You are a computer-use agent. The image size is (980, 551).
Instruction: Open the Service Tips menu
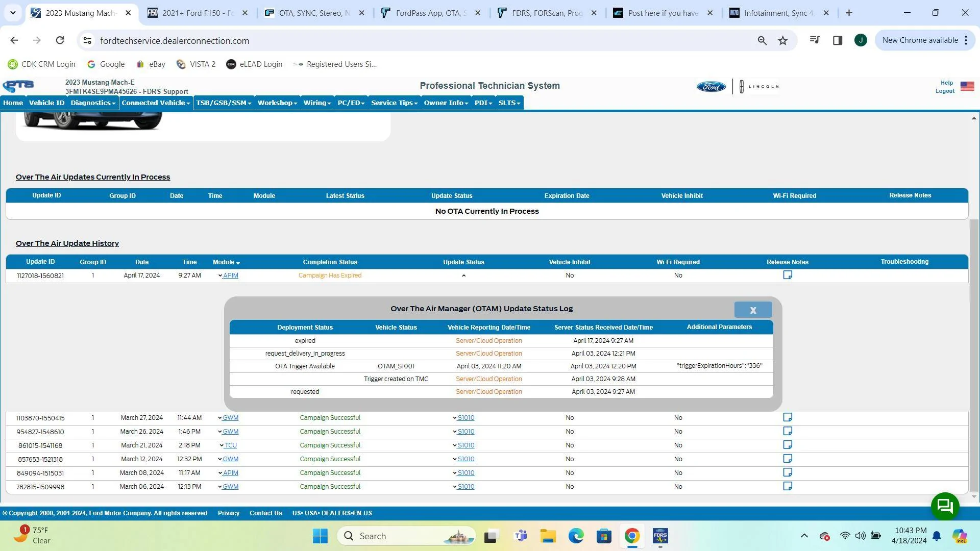pos(394,103)
